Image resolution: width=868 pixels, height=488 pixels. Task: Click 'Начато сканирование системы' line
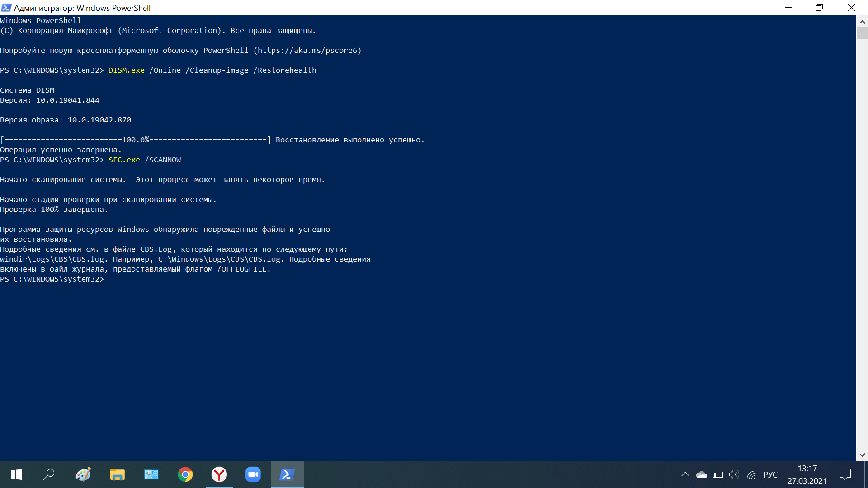tap(163, 179)
